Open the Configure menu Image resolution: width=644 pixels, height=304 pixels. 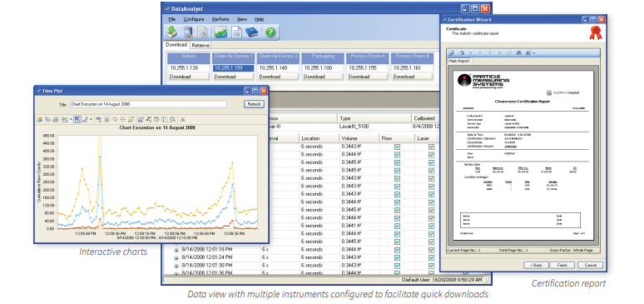point(194,19)
